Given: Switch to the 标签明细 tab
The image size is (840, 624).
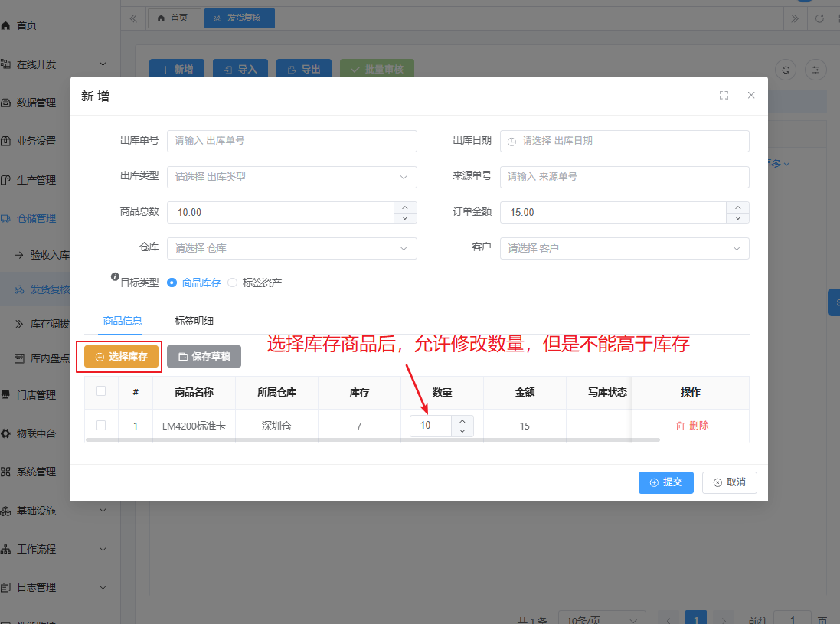Looking at the screenshot, I should point(194,321).
